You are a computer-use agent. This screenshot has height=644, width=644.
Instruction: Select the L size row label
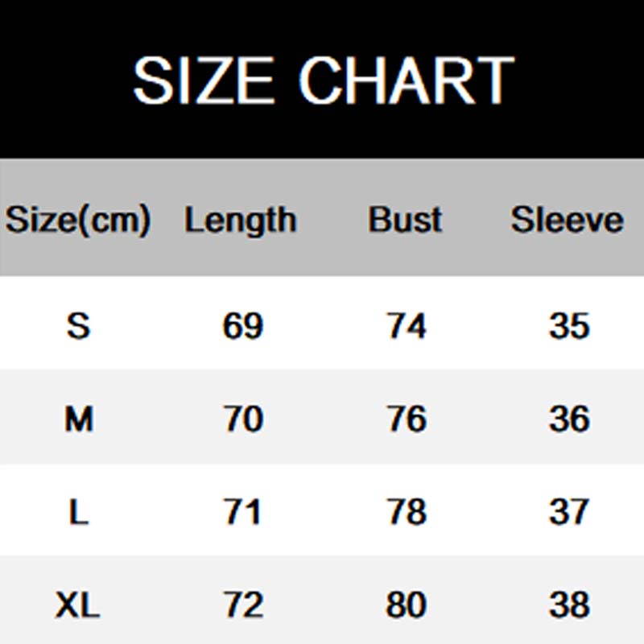pyautogui.click(x=78, y=512)
